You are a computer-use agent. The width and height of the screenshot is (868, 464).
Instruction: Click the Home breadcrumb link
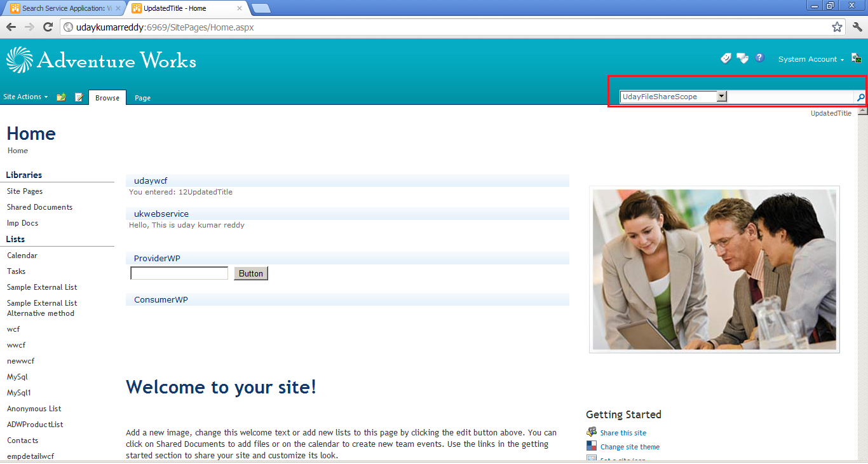tap(18, 151)
